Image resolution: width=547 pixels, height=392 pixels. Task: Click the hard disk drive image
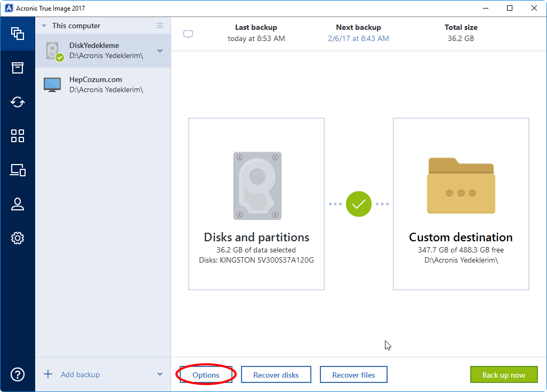point(257,186)
